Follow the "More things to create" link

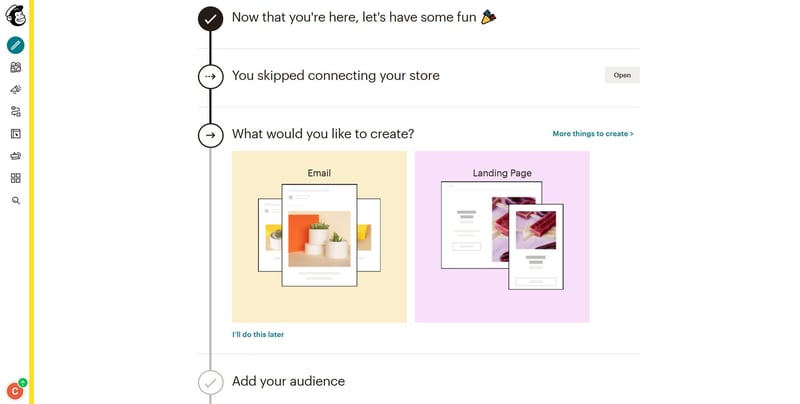pyautogui.click(x=593, y=133)
